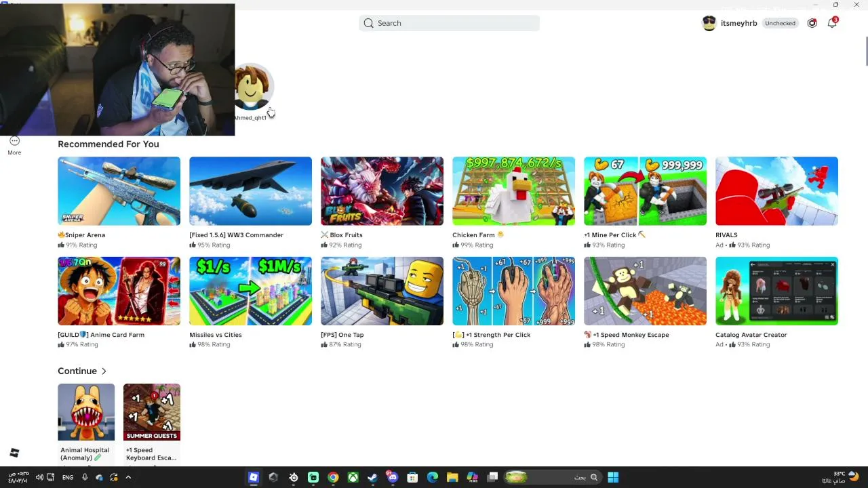Image resolution: width=868 pixels, height=488 pixels.
Task: Open the Catalog Avatar Creator thumbnail
Action: pyautogui.click(x=776, y=291)
